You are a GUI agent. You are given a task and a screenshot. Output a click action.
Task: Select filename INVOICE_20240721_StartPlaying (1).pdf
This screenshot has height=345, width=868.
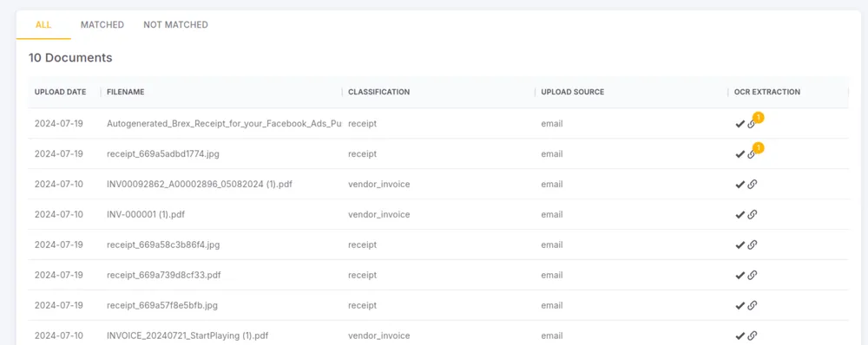pyautogui.click(x=187, y=335)
